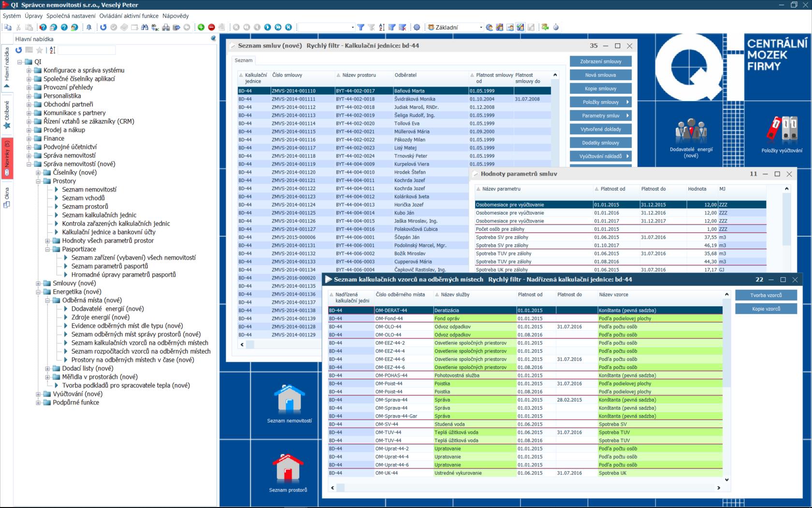Click the red minus delete record icon
The width and height of the screenshot is (812, 508).
coord(211,27)
